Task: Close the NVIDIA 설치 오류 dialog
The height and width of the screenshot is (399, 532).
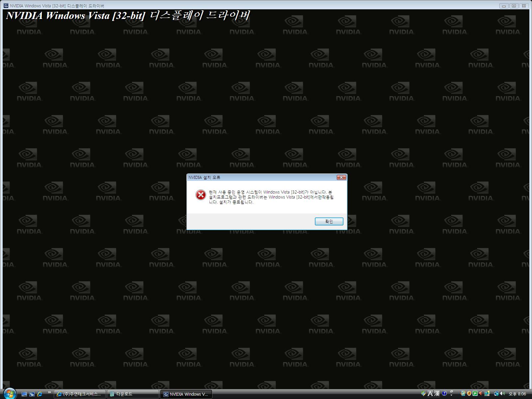Action: click(341, 178)
